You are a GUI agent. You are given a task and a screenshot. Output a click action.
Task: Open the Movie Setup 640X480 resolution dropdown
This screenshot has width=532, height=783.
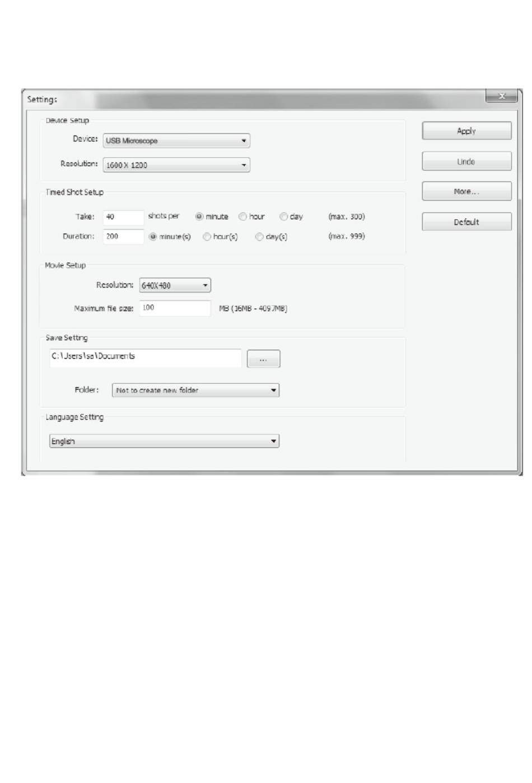[x=175, y=285]
